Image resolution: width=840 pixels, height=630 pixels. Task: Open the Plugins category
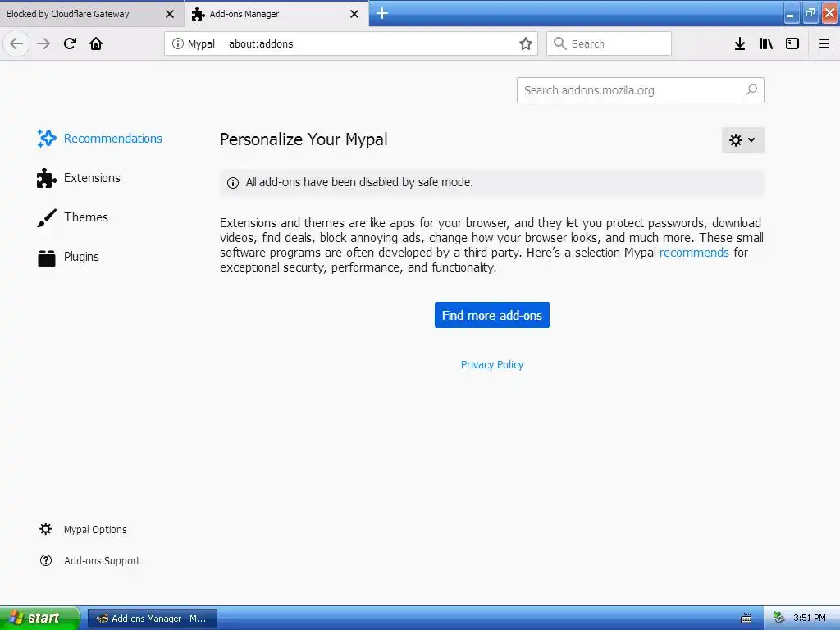[x=69, y=257]
